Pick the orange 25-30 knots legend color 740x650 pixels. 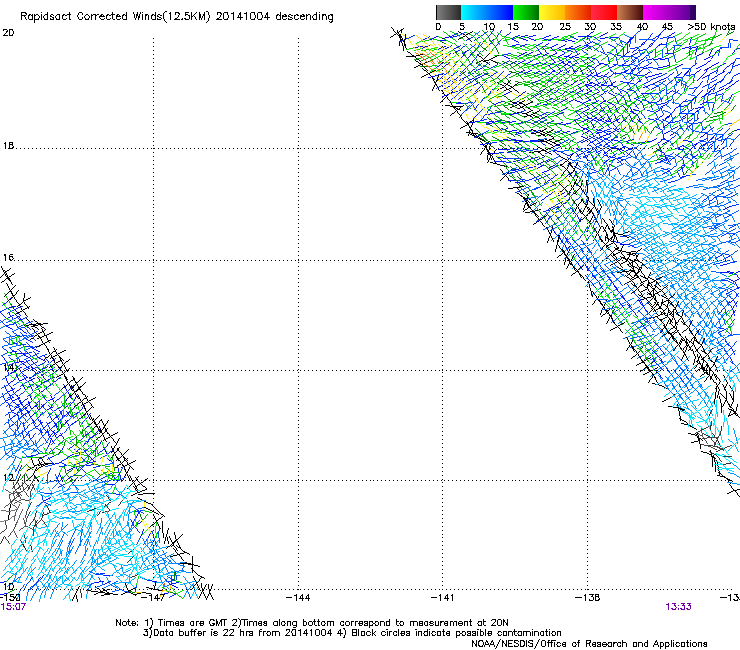(x=578, y=12)
